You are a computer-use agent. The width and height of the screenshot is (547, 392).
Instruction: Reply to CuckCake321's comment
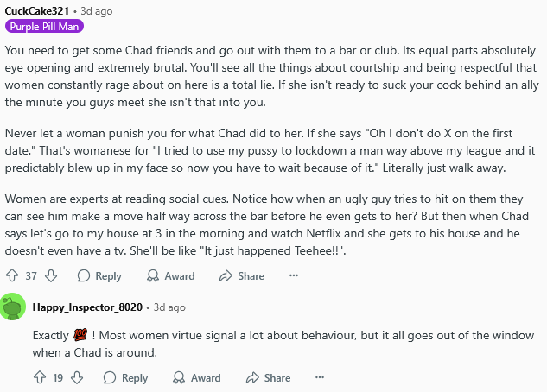pos(99,276)
